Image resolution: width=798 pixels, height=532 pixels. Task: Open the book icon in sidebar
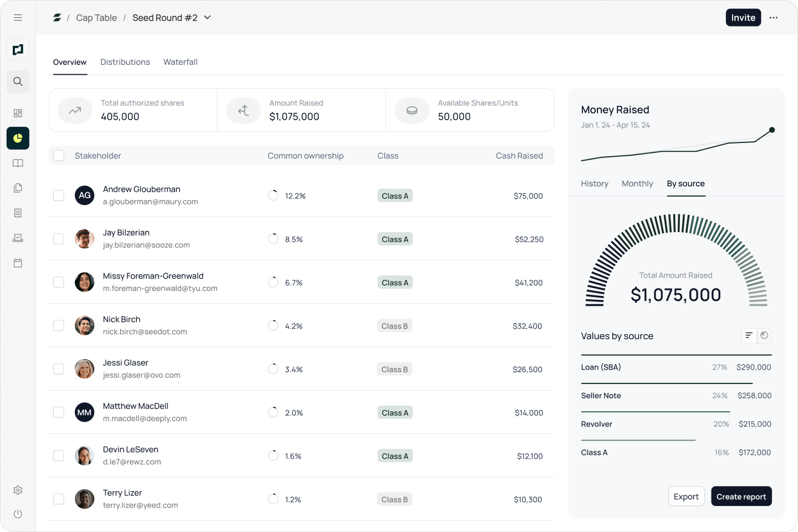(x=18, y=163)
